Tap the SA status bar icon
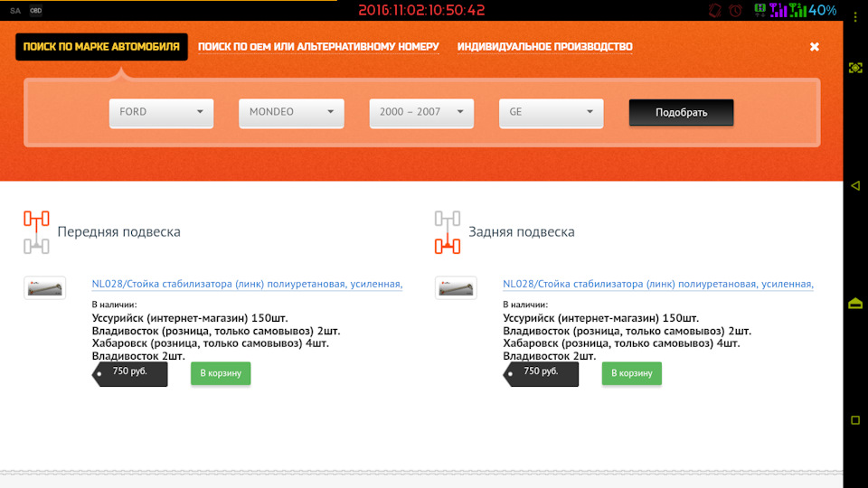Viewport: 868px width, 488px height. 15,11
